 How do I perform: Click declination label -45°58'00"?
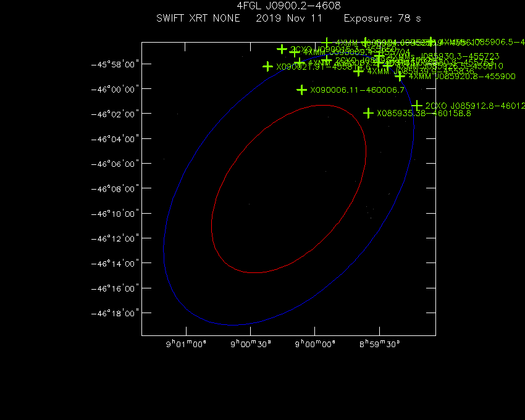tap(115, 64)
